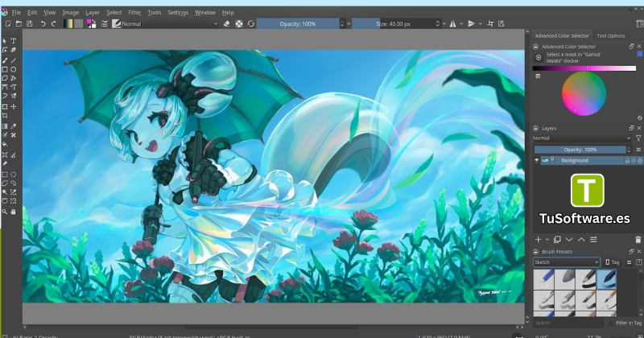Add a new layer with plus button
This screenshot has height=338, width=644.
click(x=539, y=240)
